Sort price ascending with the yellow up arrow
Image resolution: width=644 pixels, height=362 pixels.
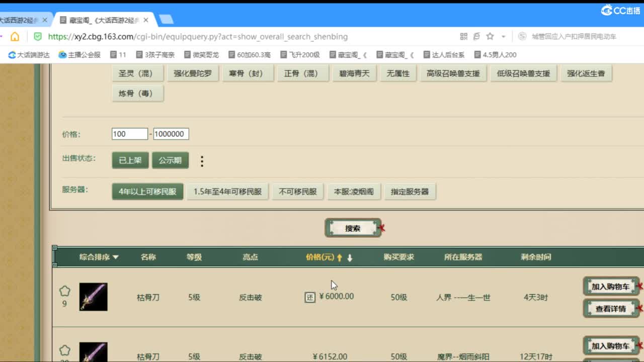pyautogui.click(x=340, y=257)
